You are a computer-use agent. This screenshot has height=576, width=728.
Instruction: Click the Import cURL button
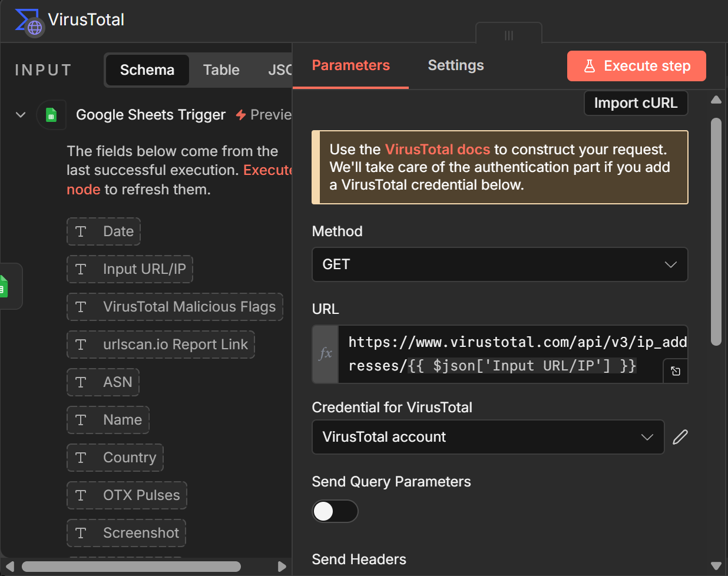click(x=636, y=103)
